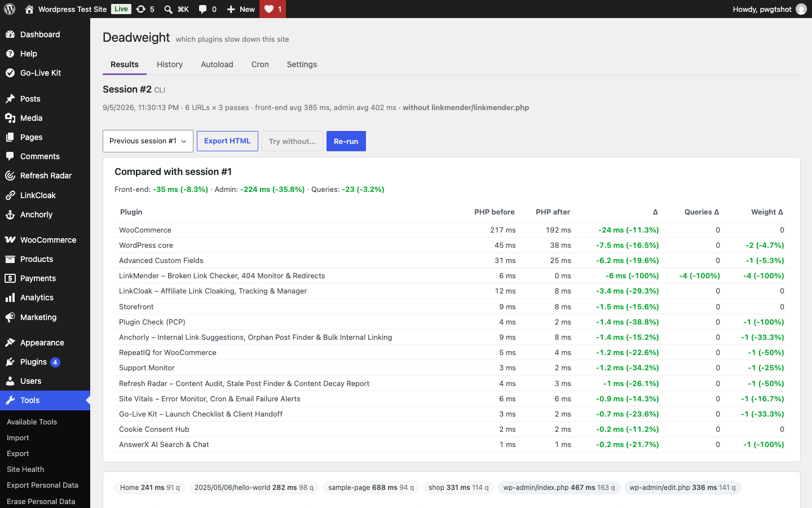Click the Posts pushpin icon
Image resolution: width=812 pixels, height=508 pixels.
tap(10, 99)
